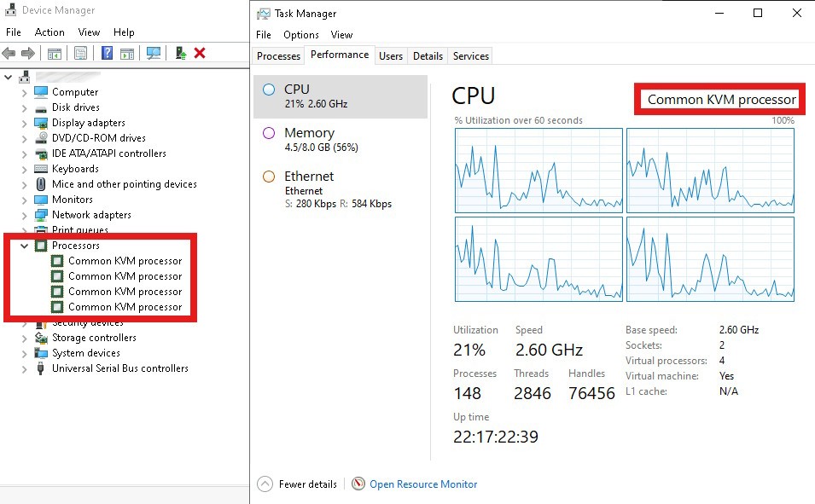Select Memory in the performance sidebar
This screenshot has width=815, height=504.
[309, 133]
